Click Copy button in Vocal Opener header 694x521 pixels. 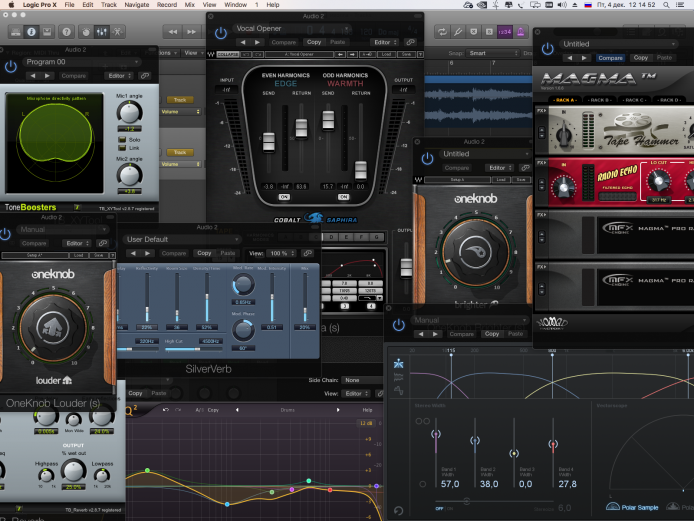click(x=314, y=42)
